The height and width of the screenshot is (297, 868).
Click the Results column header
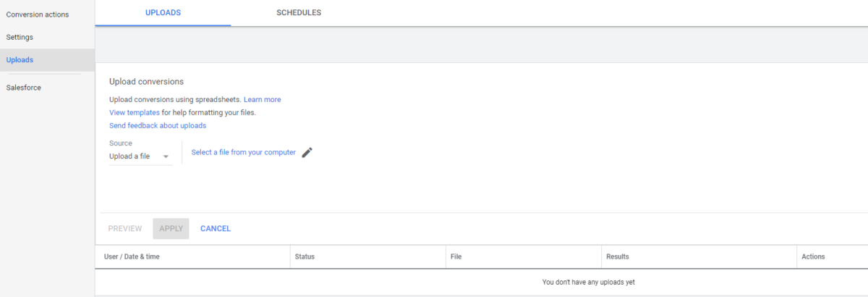(617, 256)
